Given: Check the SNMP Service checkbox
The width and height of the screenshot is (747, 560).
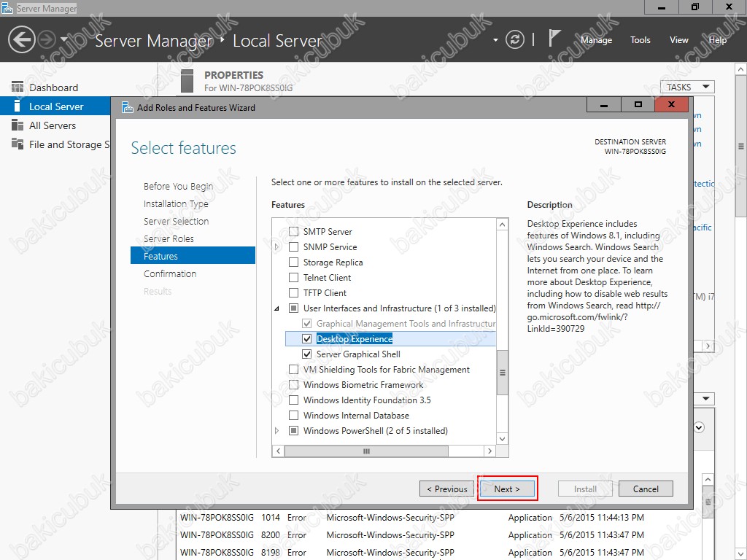Looking at the screenshot, I should (294, 247).
